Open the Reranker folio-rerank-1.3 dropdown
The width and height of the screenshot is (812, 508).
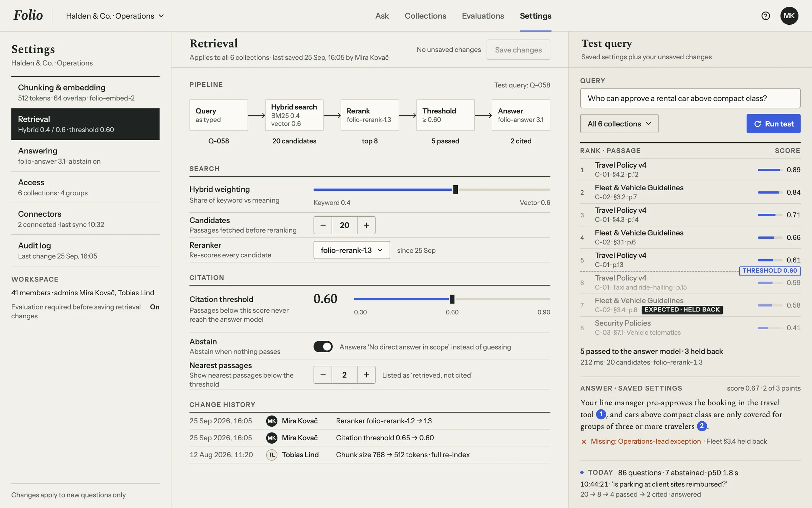tap(352, 250)
